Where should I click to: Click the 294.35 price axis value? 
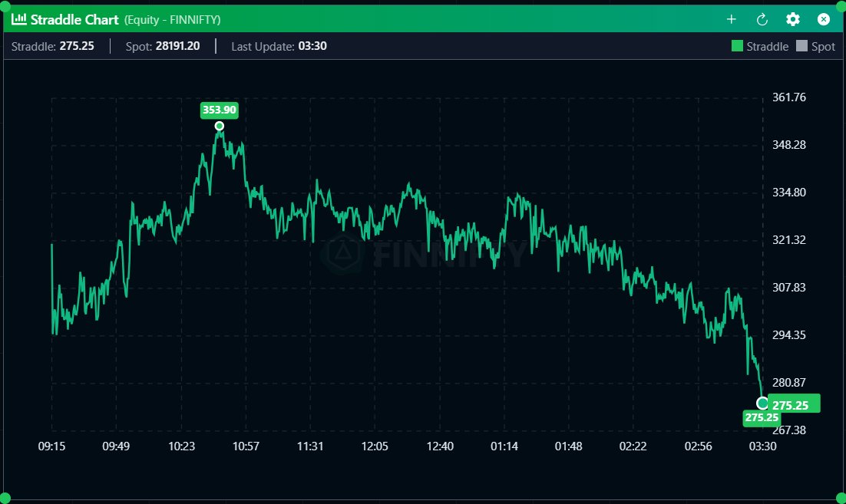(x=789, y=335)
